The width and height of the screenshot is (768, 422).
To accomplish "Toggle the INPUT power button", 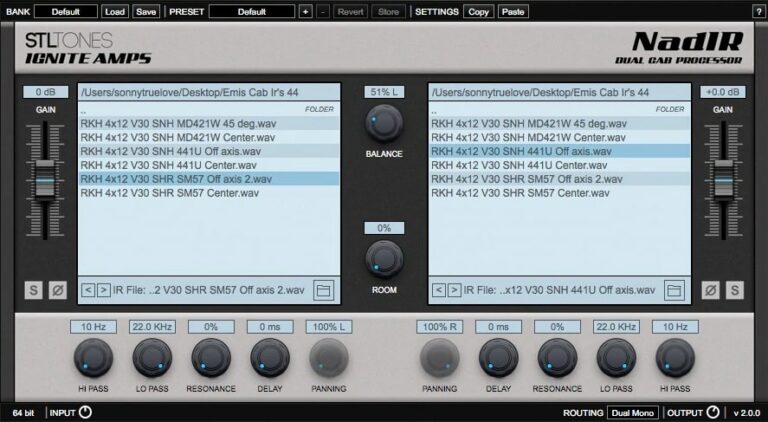I will tap(85, 413).
